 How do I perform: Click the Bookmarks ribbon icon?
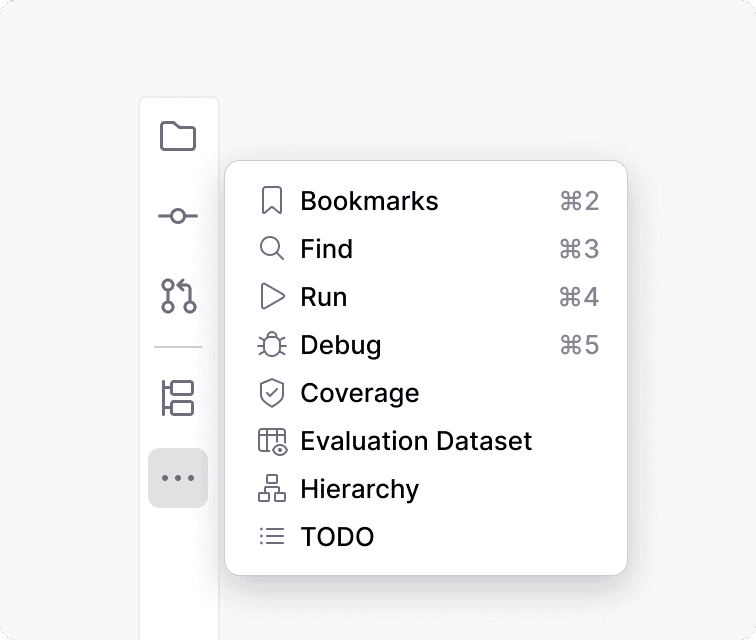coord(271,201)
